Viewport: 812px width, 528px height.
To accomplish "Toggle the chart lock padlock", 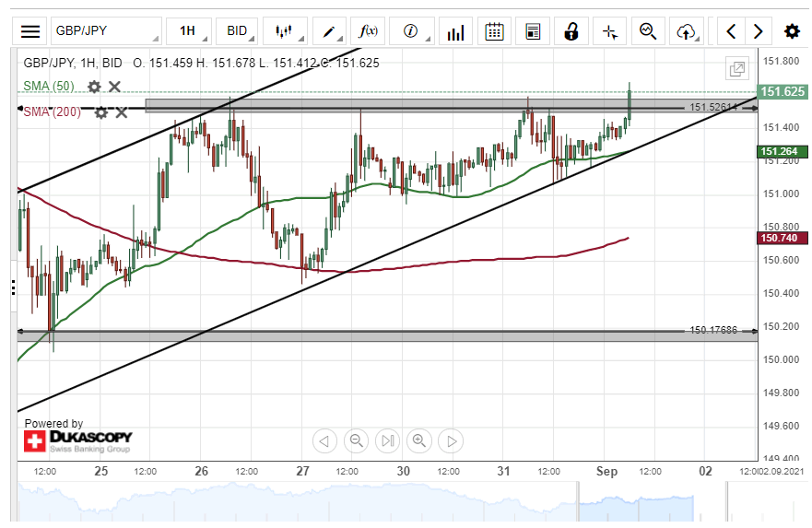I will click(571, 31).
